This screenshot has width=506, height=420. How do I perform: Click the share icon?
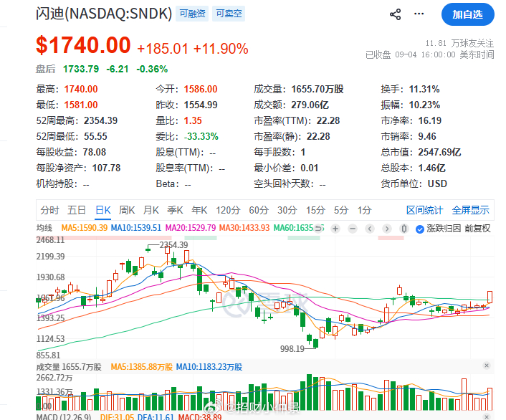point(396,14)
